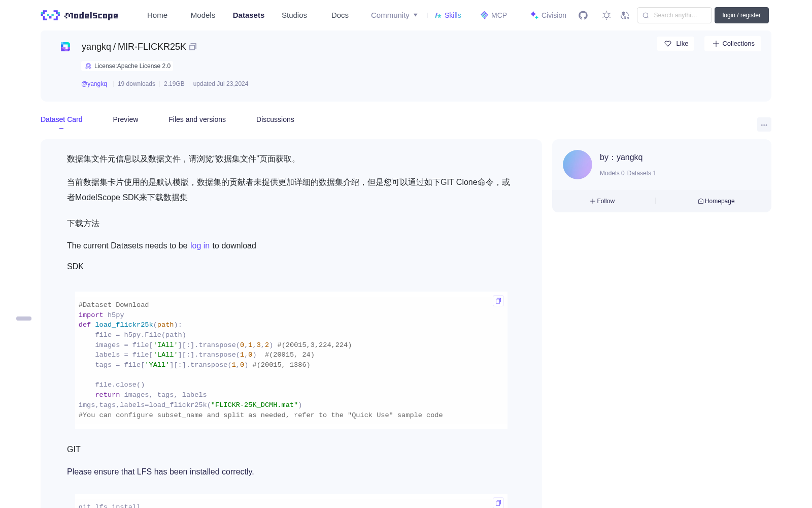Switch to the Preview tab

[125, 119]
